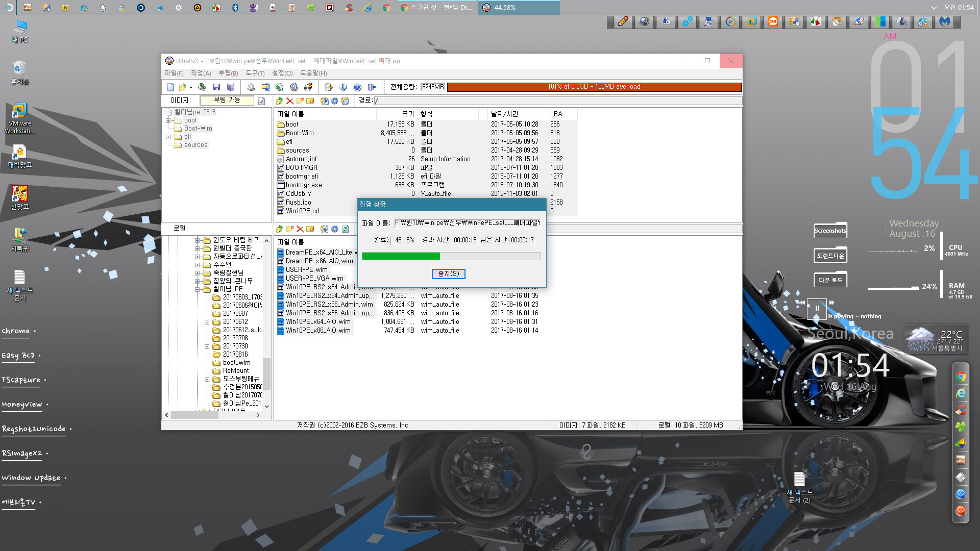980x551 pixels.
Task: Expand the 주주앤 folder
Action: pos(197,265)
